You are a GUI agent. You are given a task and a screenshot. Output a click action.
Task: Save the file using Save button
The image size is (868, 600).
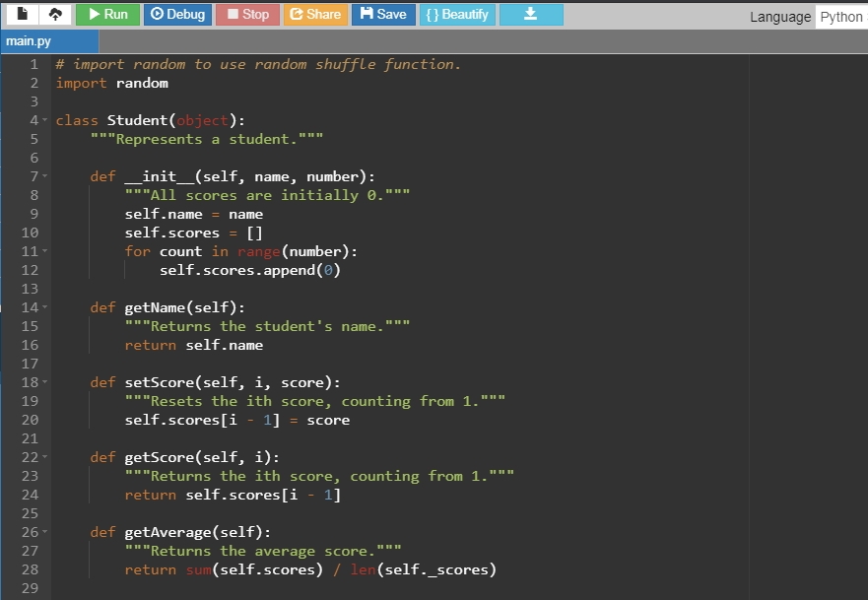383,15
